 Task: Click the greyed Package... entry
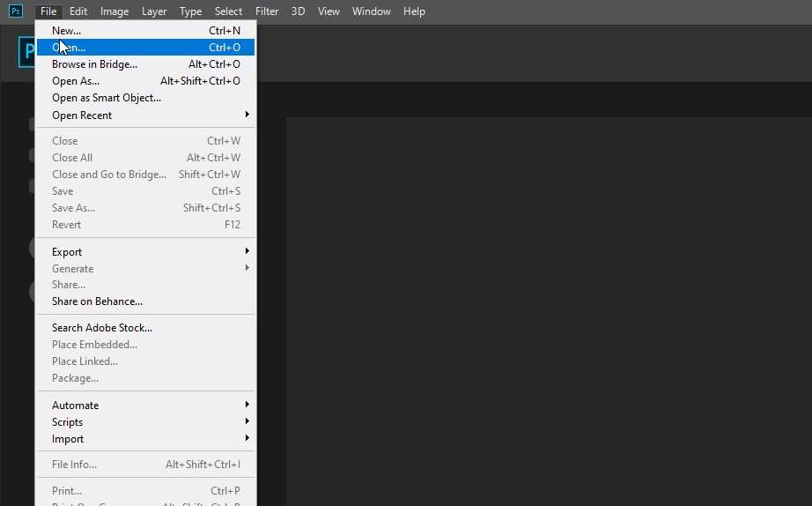(145, 378)
